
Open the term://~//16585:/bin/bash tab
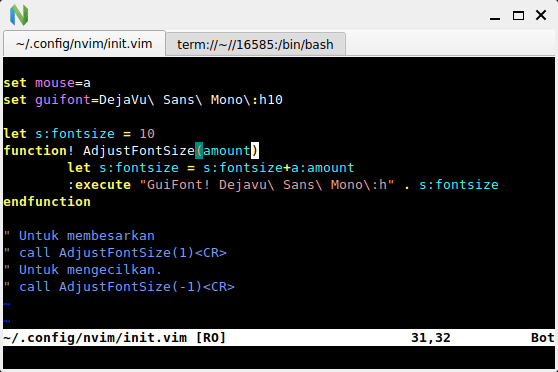256,44
